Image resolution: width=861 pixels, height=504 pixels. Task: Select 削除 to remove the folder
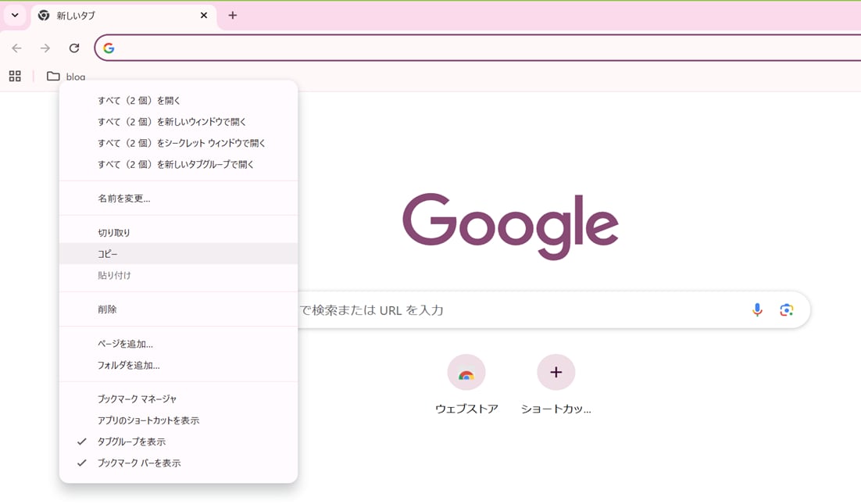click(107, 309)
